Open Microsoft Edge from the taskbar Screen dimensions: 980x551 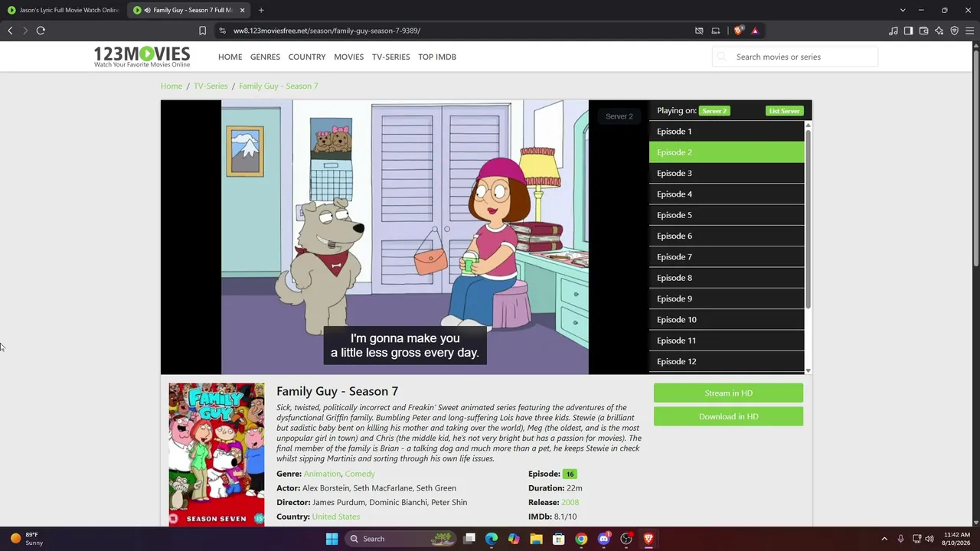492,539
